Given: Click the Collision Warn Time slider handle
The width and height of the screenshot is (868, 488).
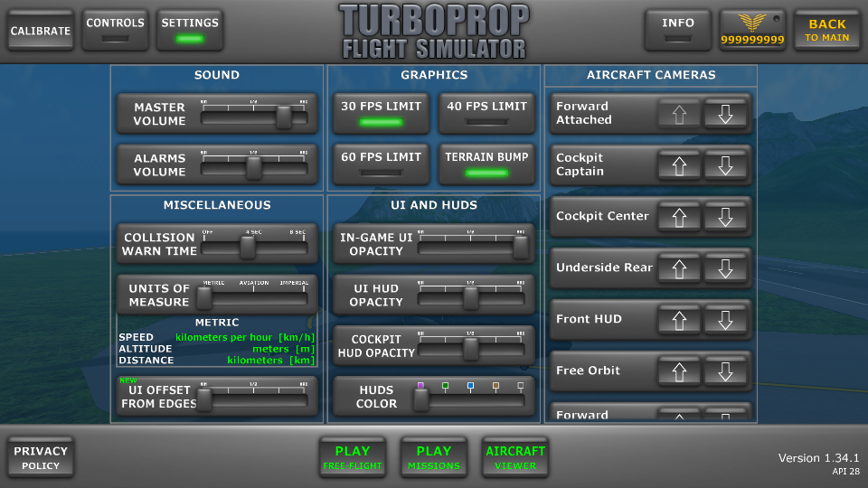Looking at the screenshot, I should (248, 248).
